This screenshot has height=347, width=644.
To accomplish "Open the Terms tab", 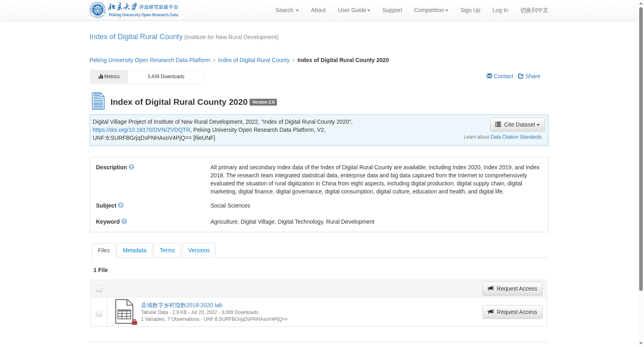I will (x=167, y=250).
